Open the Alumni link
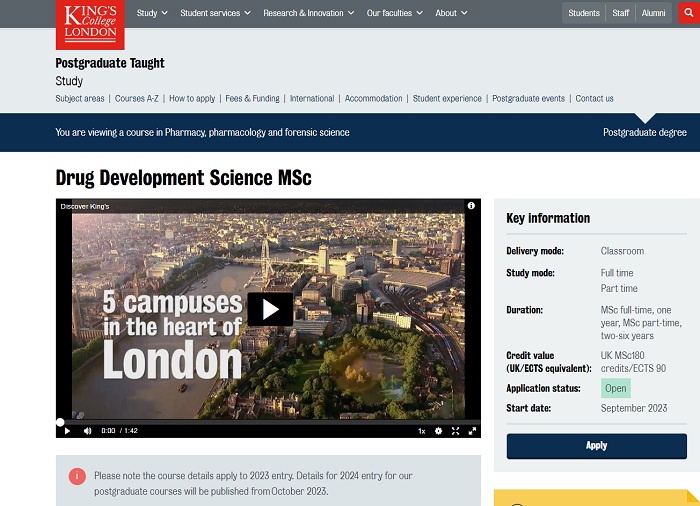The height and width of the screenshot is (506, 700). pyautogui.click(x=654, y=13)
